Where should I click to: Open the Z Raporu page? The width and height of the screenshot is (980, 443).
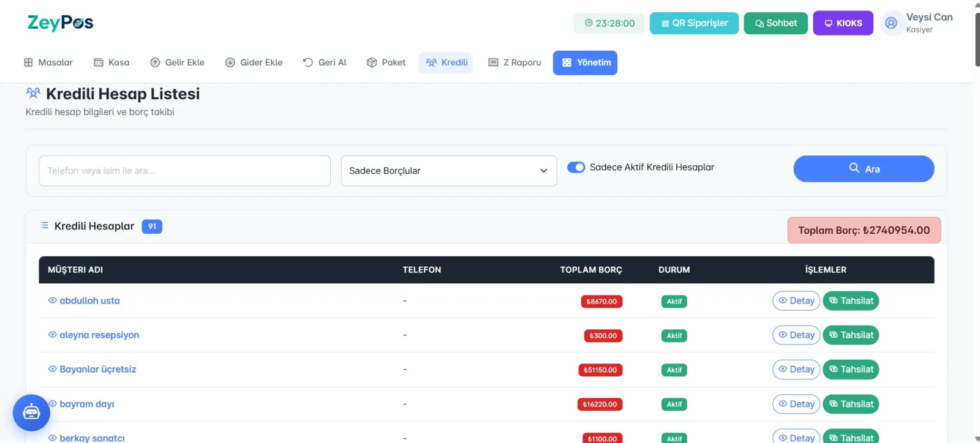(x=514, y=62)
